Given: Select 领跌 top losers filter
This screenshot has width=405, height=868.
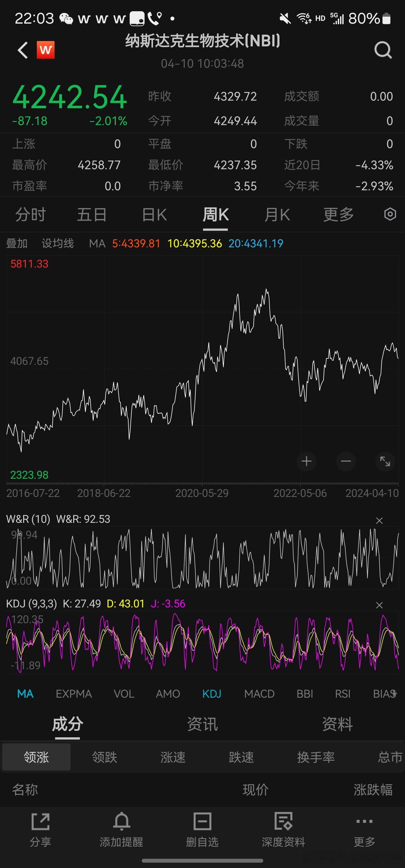Looking at the screenshot, I should click(105, 758).
